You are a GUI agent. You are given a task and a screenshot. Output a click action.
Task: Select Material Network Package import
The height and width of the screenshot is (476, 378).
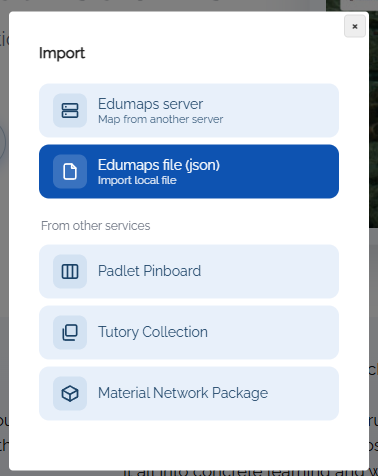pos(189,393)
